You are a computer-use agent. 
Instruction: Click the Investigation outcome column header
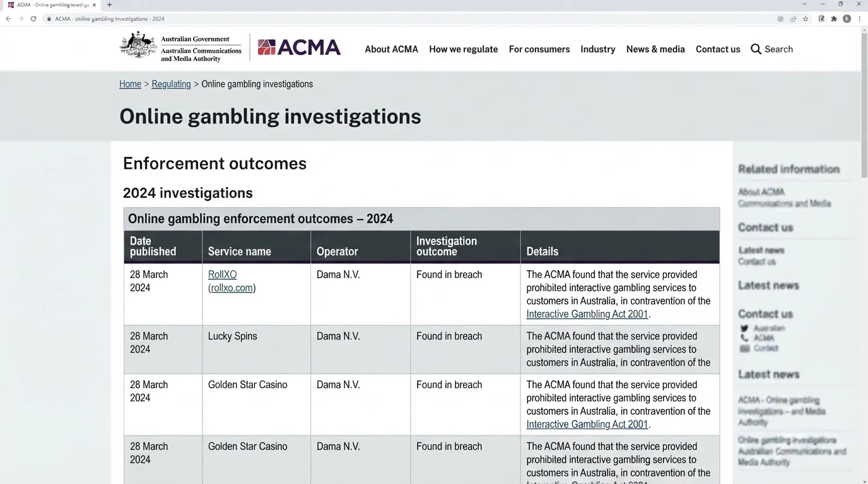click(x=465, y=246)
